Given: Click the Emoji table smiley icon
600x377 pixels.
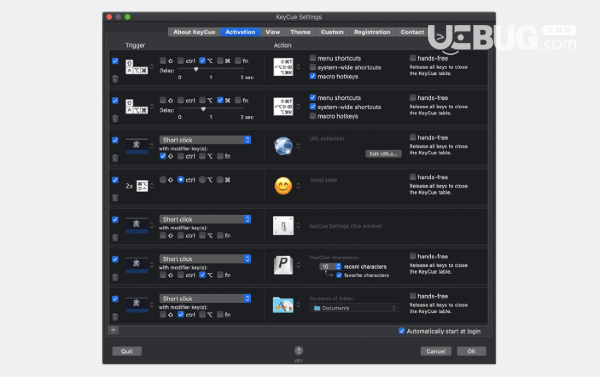Looking at the screenshot, I should tap(283, 186).
